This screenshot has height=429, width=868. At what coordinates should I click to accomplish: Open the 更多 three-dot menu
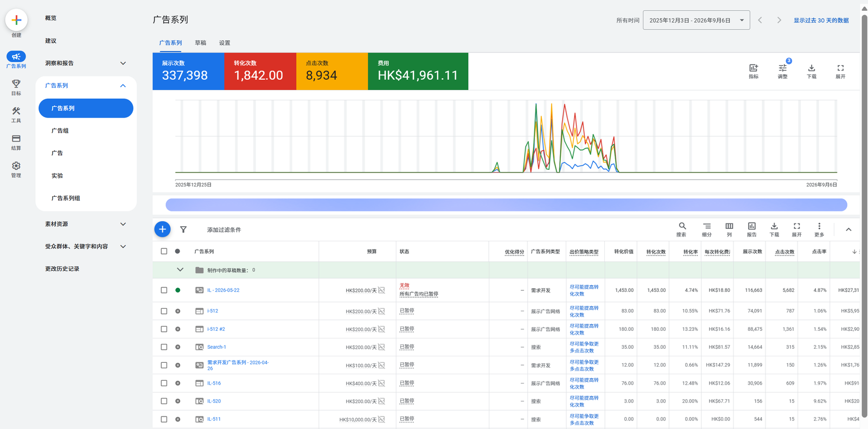click(x=819, y=226)
